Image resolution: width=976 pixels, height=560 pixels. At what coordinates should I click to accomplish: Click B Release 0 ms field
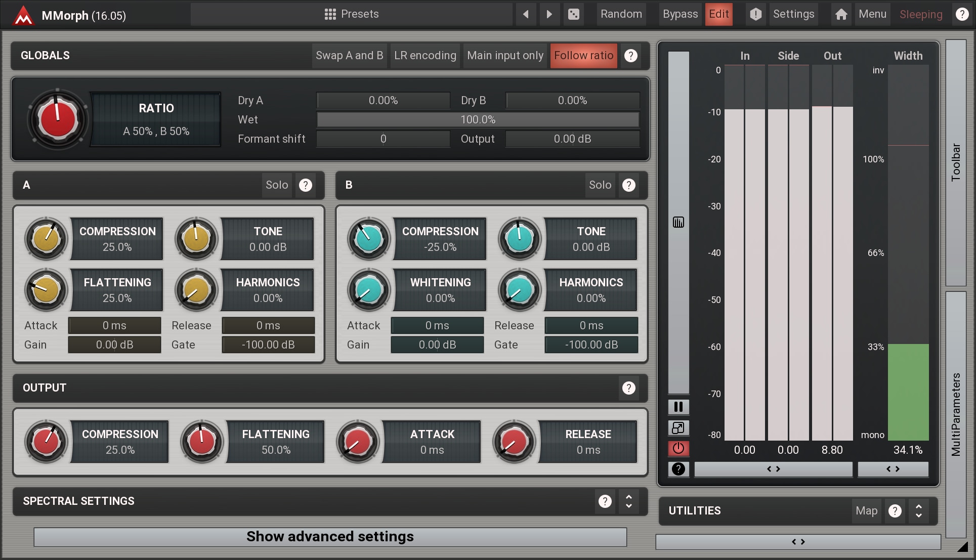[591, 325]
